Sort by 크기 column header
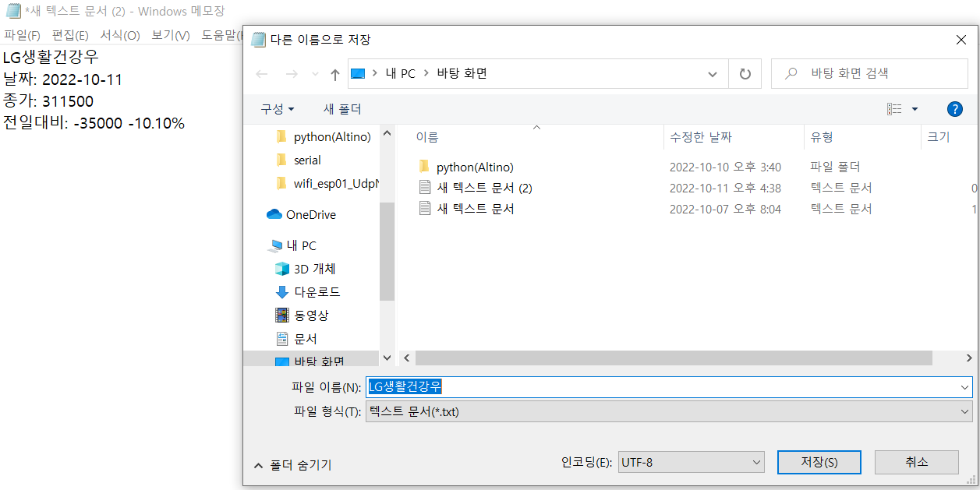Viewport: 980px width, 490px height. pyautogui.click(x=938, y=136)
